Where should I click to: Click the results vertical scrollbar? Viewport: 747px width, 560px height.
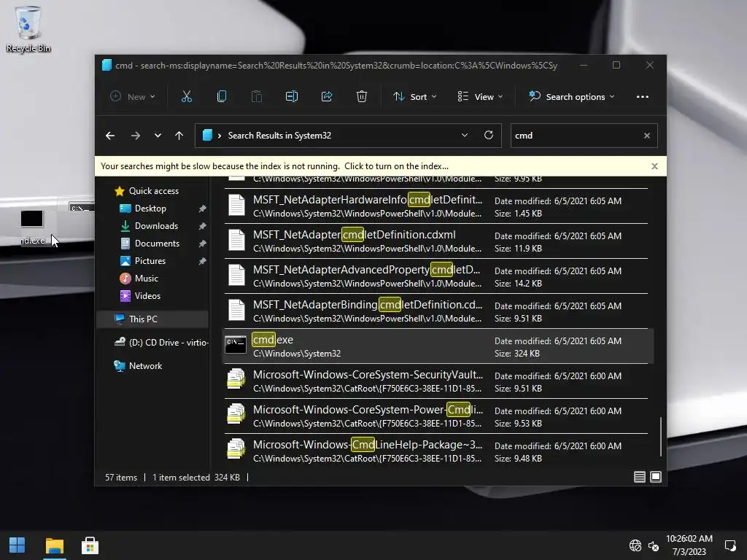point(660,437)
